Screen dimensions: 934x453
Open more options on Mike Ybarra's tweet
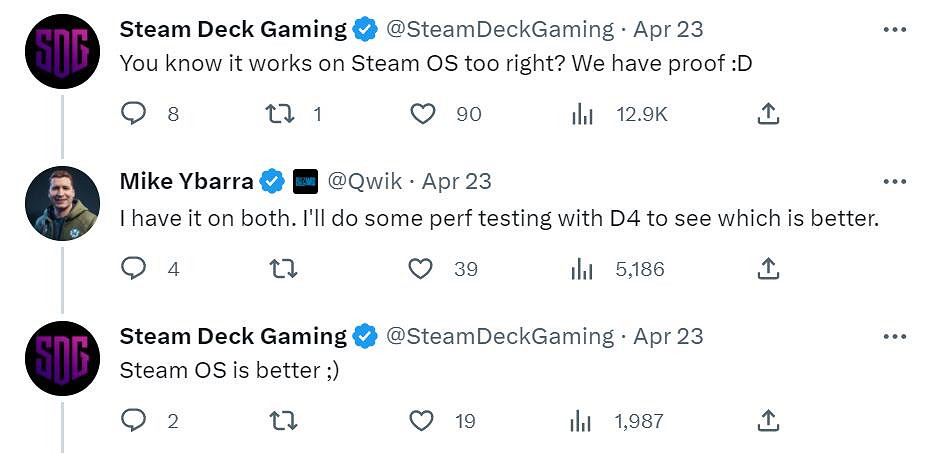[x=895, y=182]
